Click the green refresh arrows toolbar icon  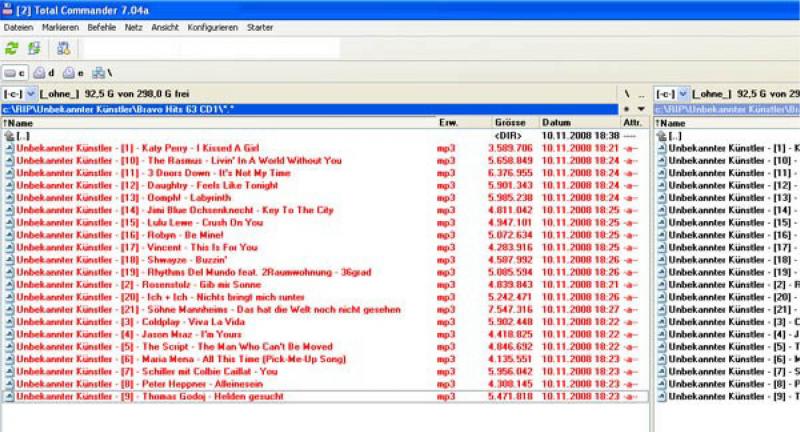pos(12,48)
